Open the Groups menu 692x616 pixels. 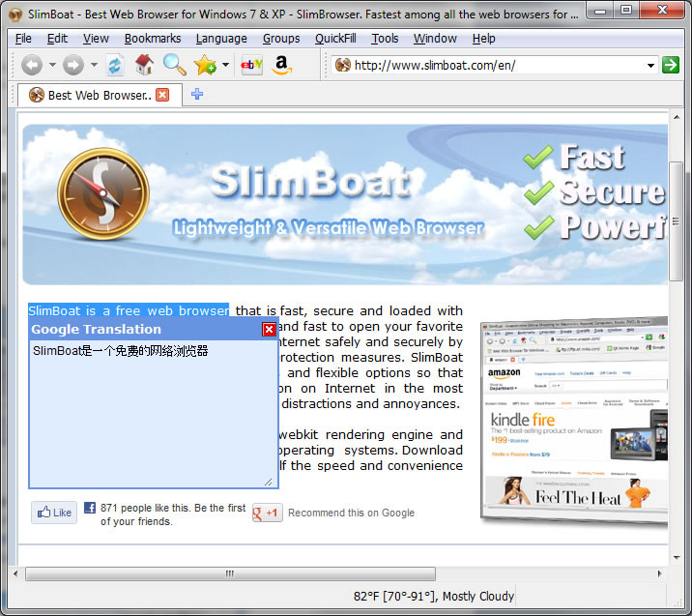coord(281,39)
